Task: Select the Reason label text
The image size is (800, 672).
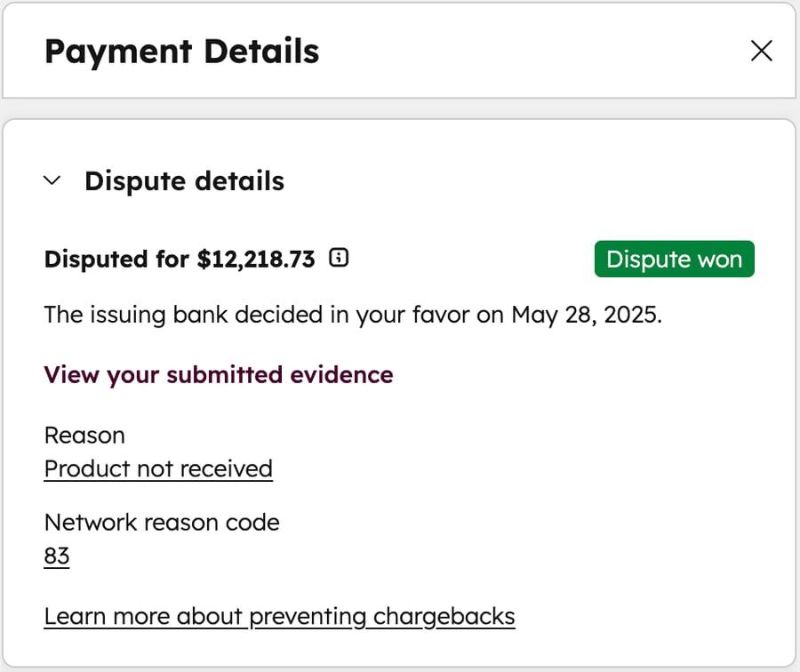Action: tap(84, 435)
